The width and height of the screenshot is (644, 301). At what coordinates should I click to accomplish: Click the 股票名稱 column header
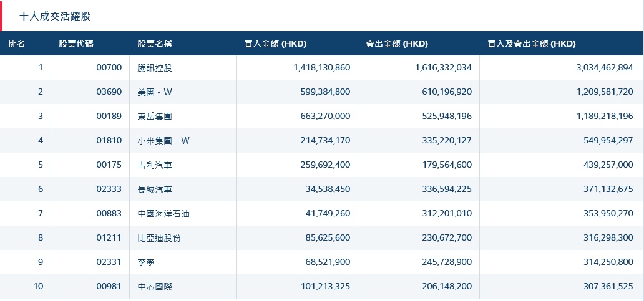(155, 44)
